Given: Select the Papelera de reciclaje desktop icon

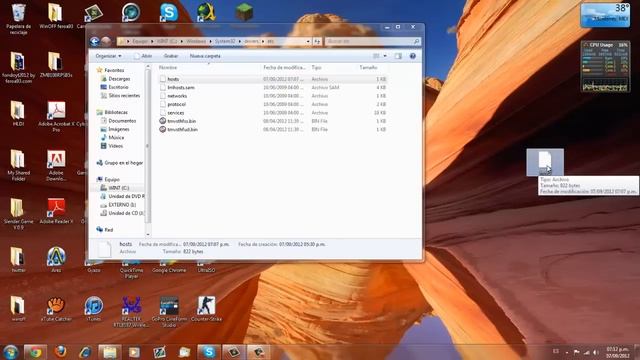Looking at the screenshot, I should click(18, 19).
